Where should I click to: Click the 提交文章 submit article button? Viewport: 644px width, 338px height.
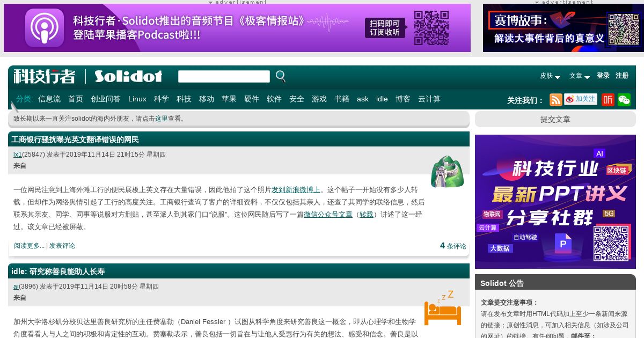(555, 119)
